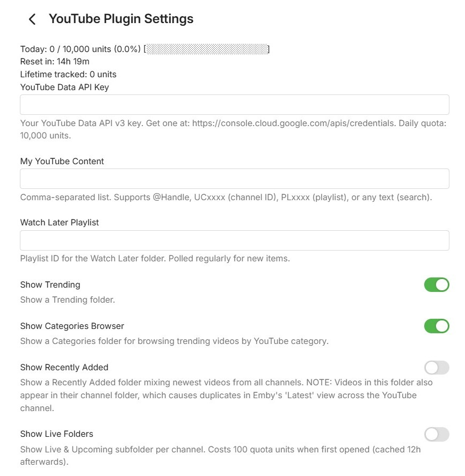Disable the Show Trending toggle
465x476 pixels.
tap(436, 284)
